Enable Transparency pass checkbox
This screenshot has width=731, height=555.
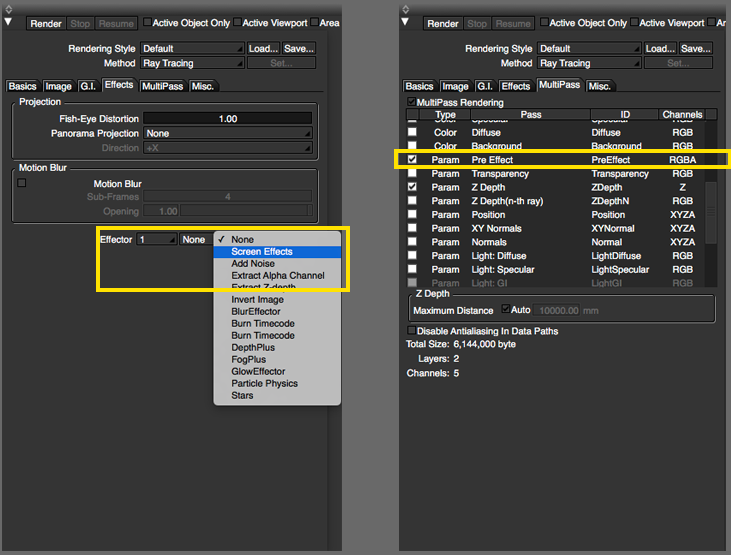click(412, 173)
